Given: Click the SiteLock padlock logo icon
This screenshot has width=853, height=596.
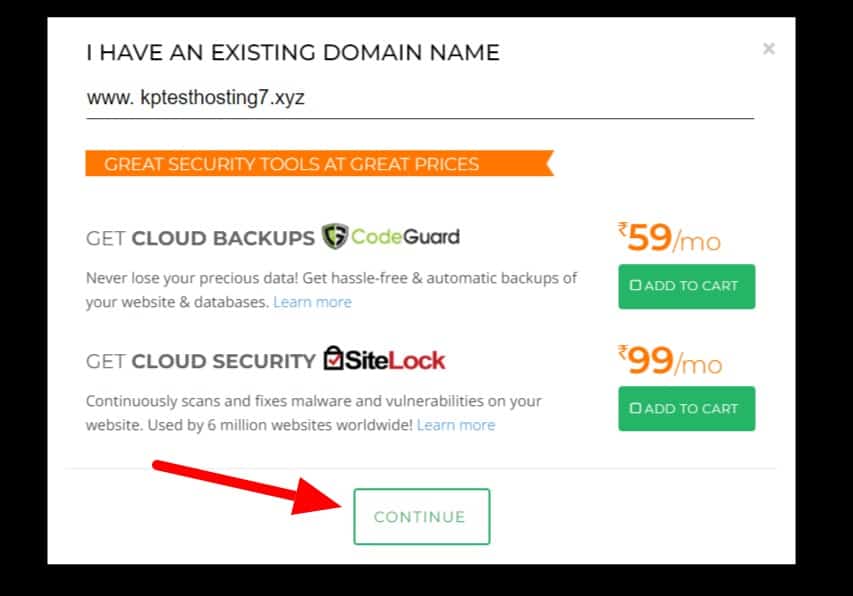Looking at the screenshot, I should point(334,359).
